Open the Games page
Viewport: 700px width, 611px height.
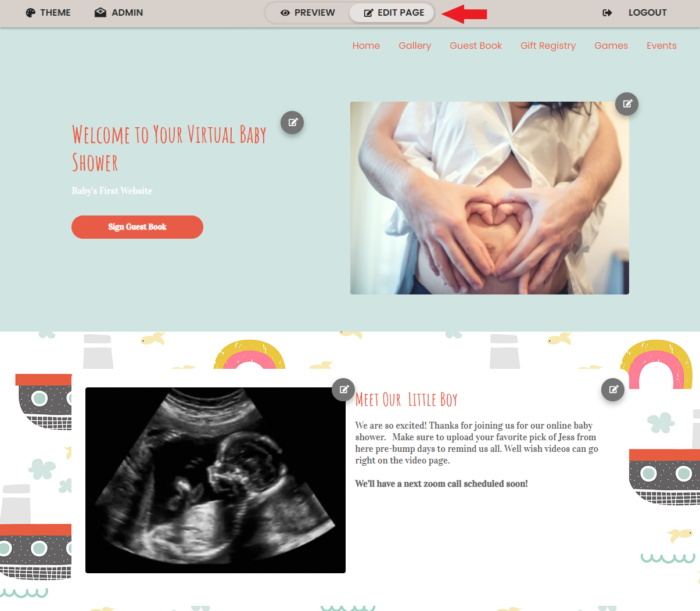pyautogui.click(x=611, y=46)
